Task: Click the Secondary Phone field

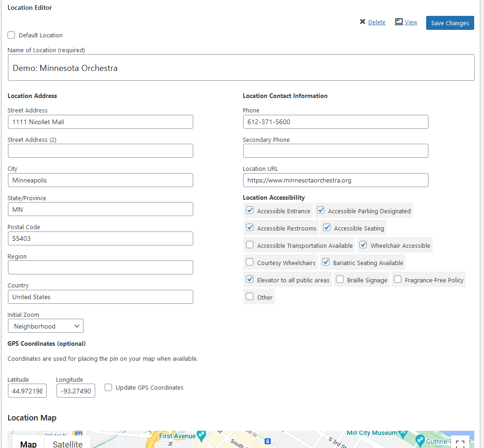Action: pyautogui.click(x=336, y=151)
